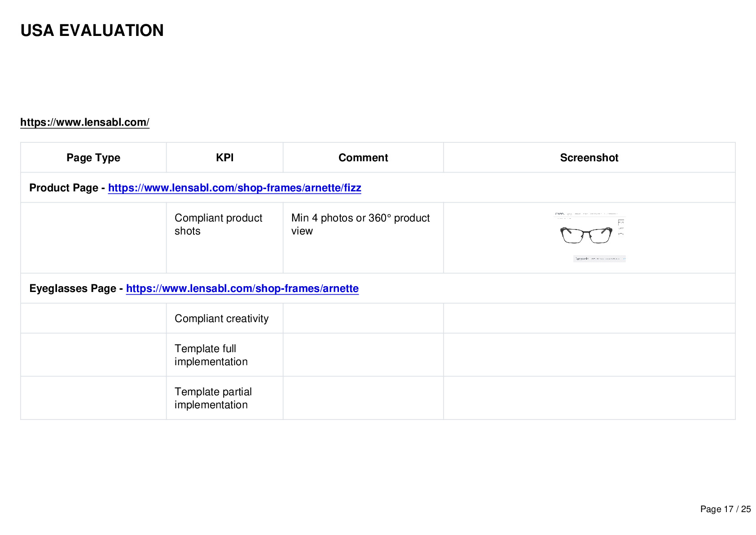The width and height of the screenshot is (756, 535).
Task: Select the Compliant product shots cell
Action: [224, 238]
